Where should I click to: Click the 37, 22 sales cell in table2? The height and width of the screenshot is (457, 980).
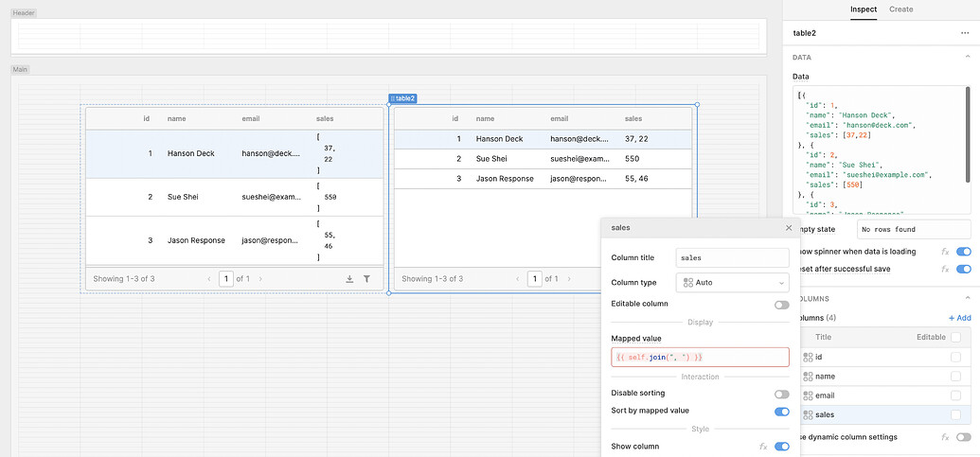tap(636, 139)
